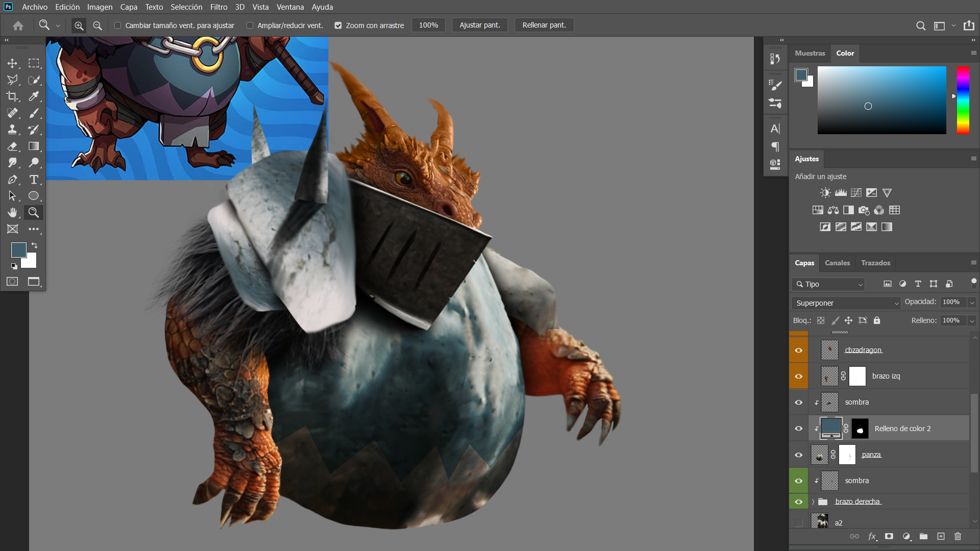
Task: Select the History Brush tool
Action: click(x=34, y=130)
